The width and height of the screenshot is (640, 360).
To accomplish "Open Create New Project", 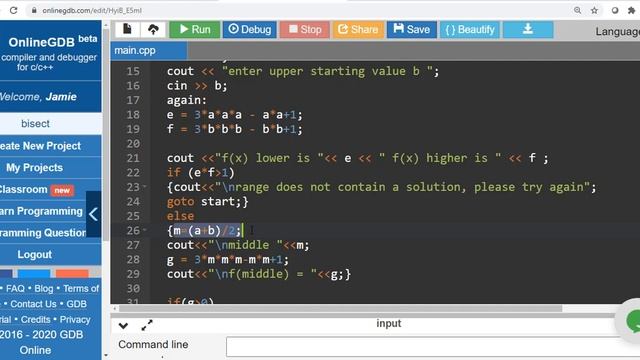I will [51, 146].
